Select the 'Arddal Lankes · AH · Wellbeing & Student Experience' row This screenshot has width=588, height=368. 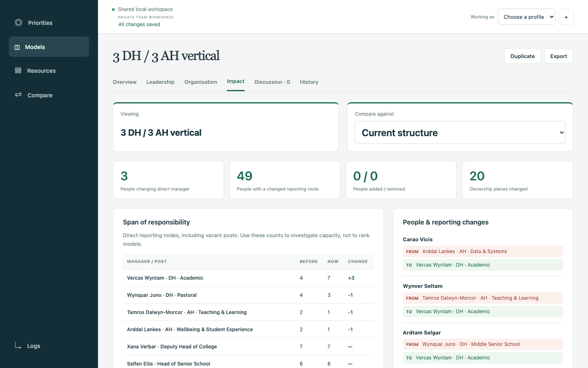pyautogui.click(x=248, y=330)
